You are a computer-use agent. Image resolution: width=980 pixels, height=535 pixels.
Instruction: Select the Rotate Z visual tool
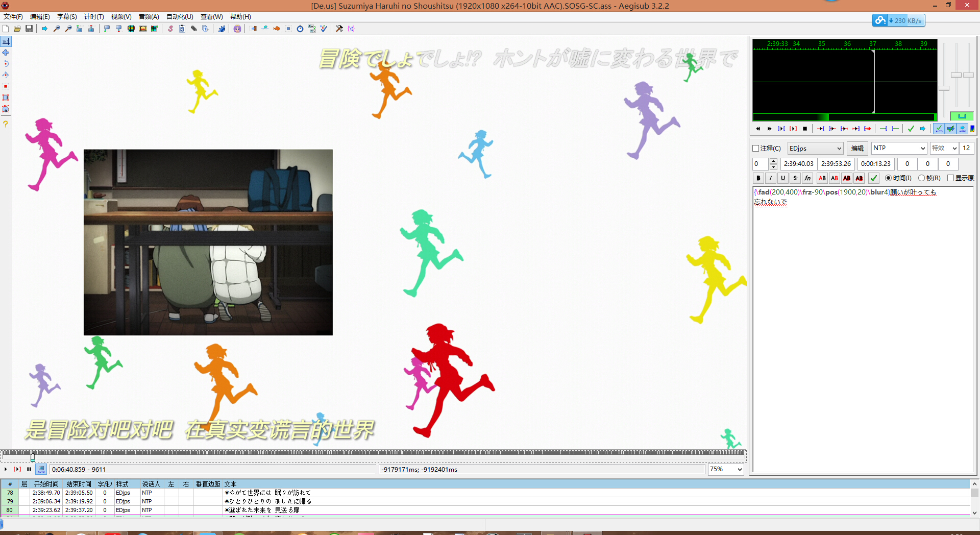click(6, 64)
